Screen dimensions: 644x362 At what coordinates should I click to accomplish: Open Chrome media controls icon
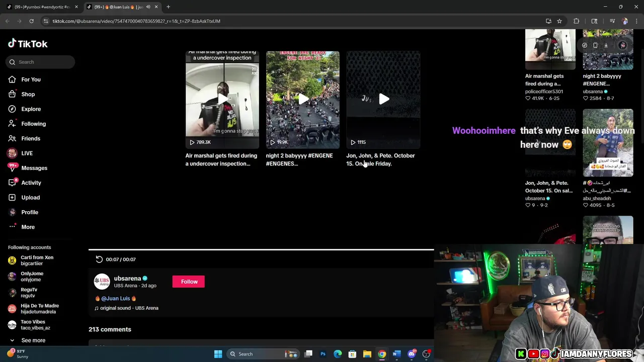(612, 21)
